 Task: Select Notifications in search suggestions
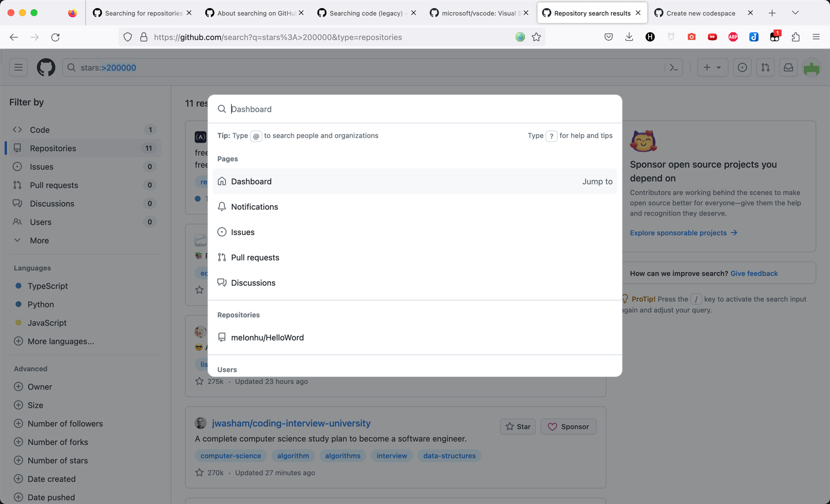(415, 207)
